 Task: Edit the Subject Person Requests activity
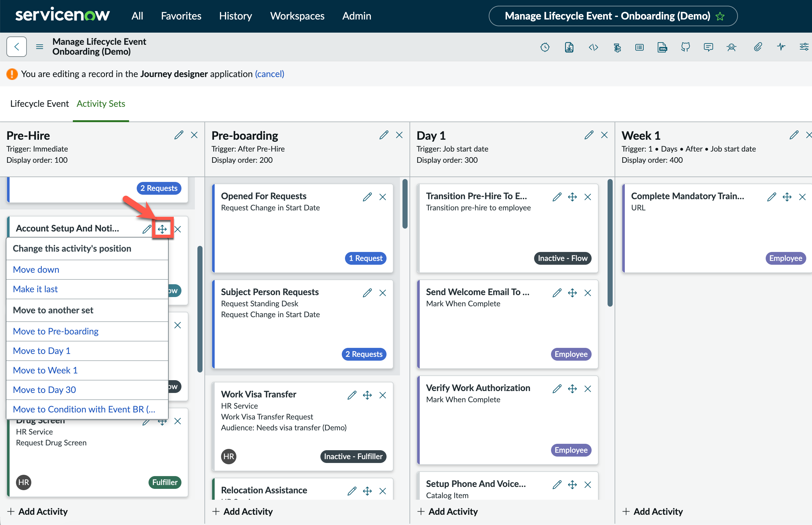367,293
